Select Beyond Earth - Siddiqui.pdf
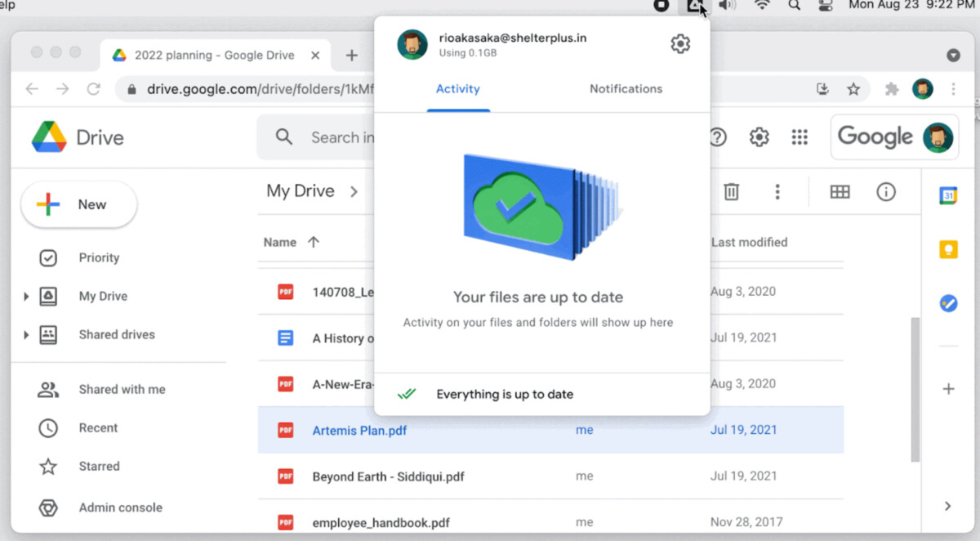Screen dimensions: 980x541 coord(550,476)
